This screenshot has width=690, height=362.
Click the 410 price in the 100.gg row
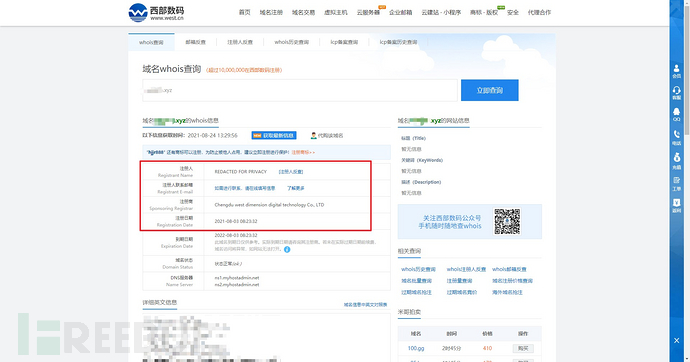pyautogui.click(x=487, y=348)
